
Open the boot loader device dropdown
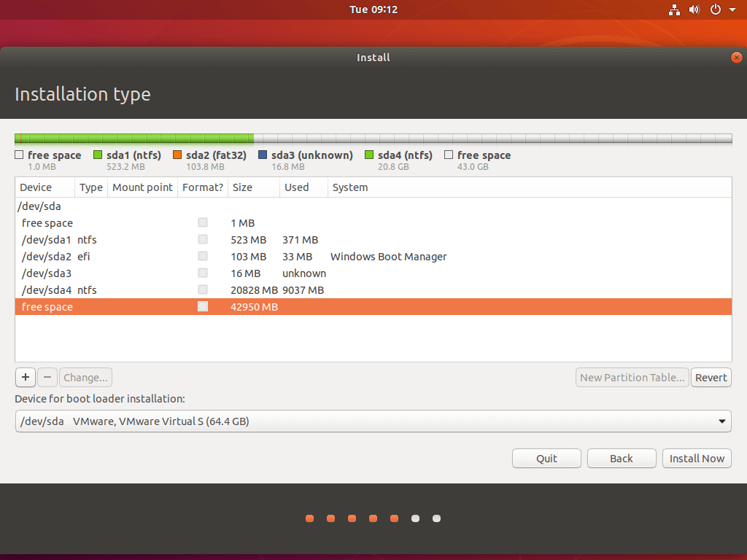click(373, 421)
